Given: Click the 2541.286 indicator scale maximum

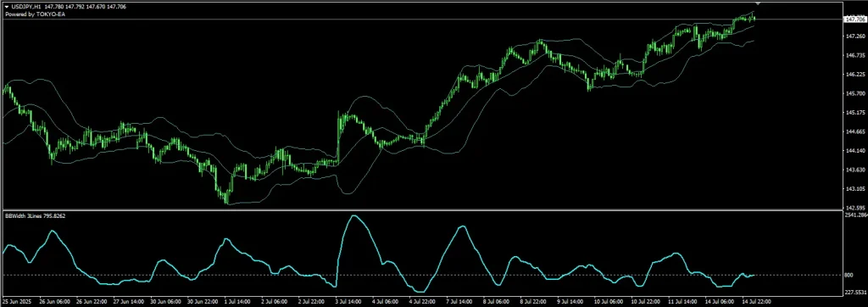Looking at the screenshot, I should (856, 215).
